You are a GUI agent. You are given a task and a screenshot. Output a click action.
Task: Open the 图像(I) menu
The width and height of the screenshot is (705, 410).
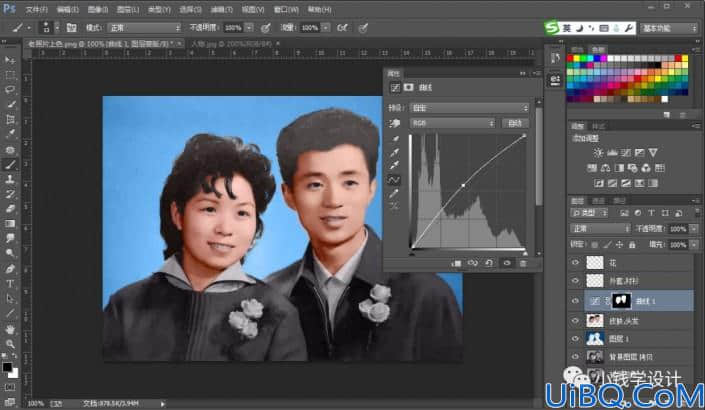(x=98, y=9)
